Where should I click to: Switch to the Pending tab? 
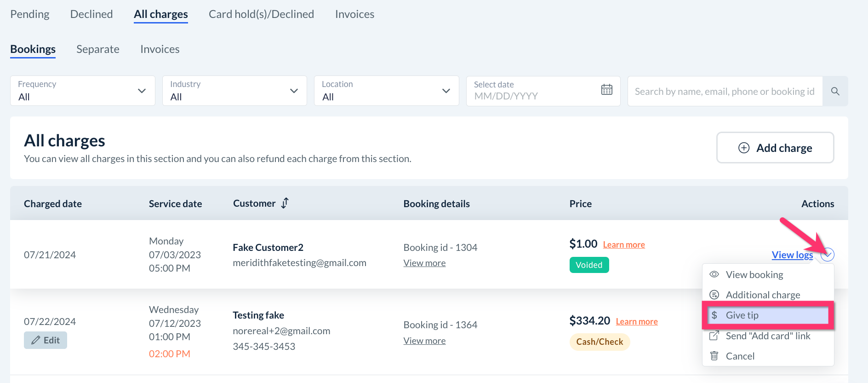(x=30, y=14)
